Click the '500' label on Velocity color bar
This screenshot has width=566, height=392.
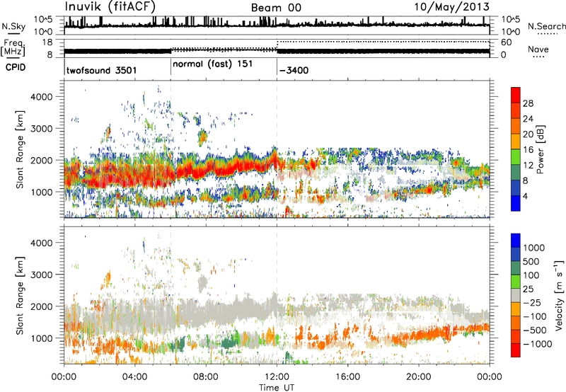(531, 261)
